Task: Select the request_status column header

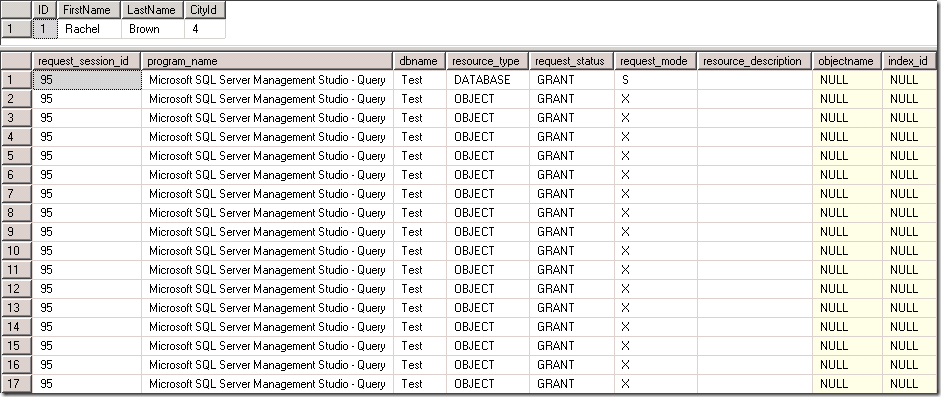Action: click(571, 61)
